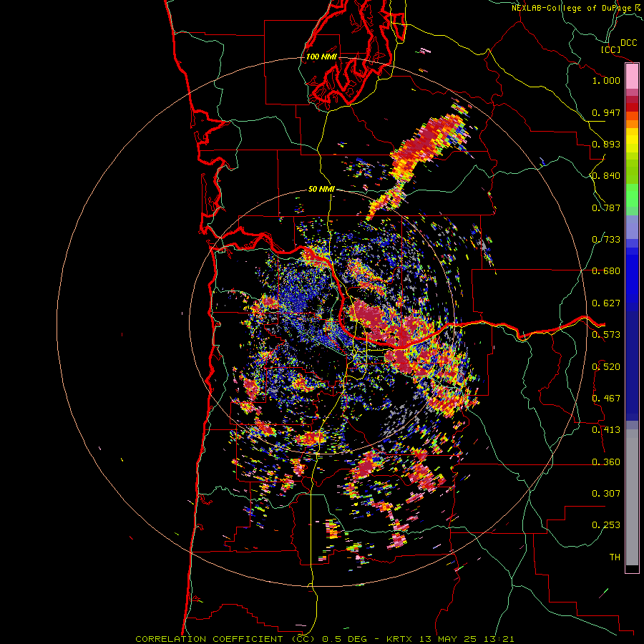
Task: Select the 0.733 colorbar scale value
Action: point(606,240)
